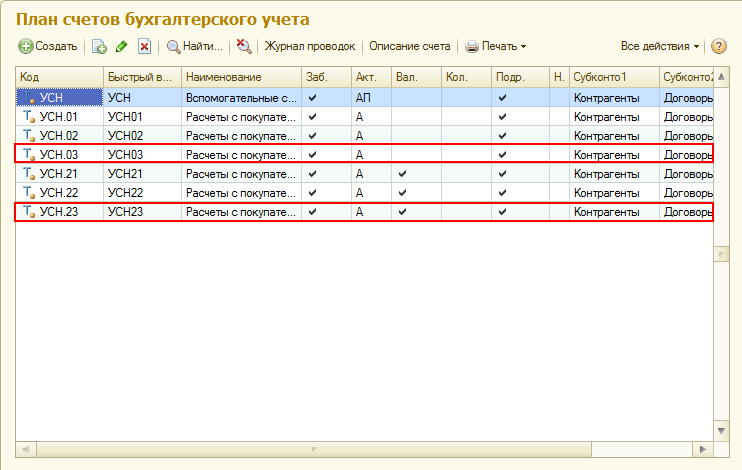Edit the account with the green pencil icon
Image resolution: width=742 pixels, height=470 pixels.
pyautogui.click(x=122, y=46)
